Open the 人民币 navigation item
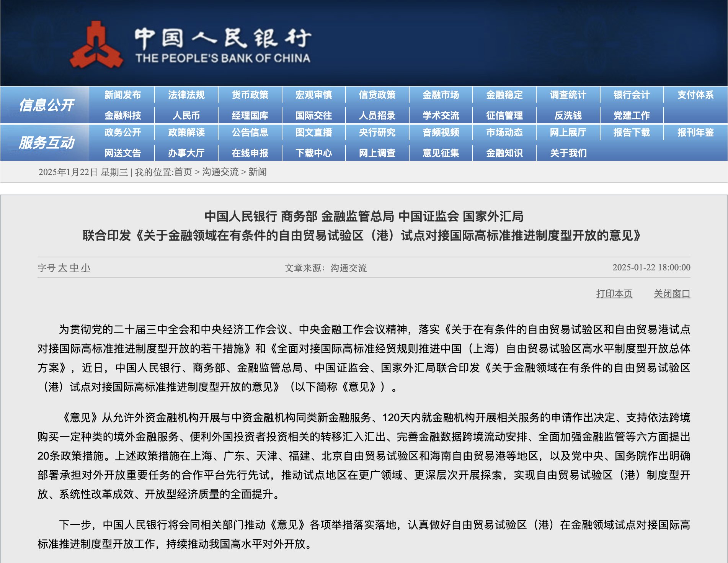This screenshot has width=728, height=563. 186,115
